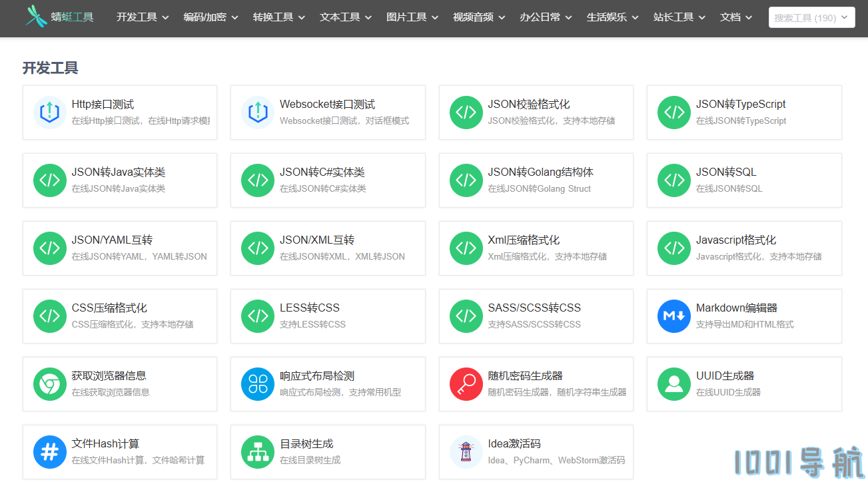Click the Idea激活码 lighthouse icon
868x482 pixels.
pyautogui.click(x=466, y=452)
